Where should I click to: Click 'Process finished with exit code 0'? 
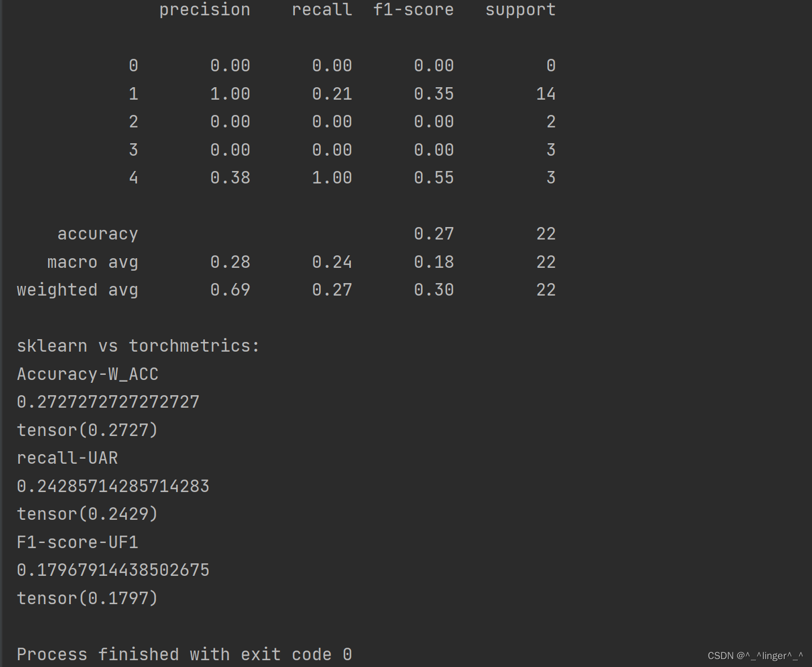pyautogui.click(x=184, y=655)
